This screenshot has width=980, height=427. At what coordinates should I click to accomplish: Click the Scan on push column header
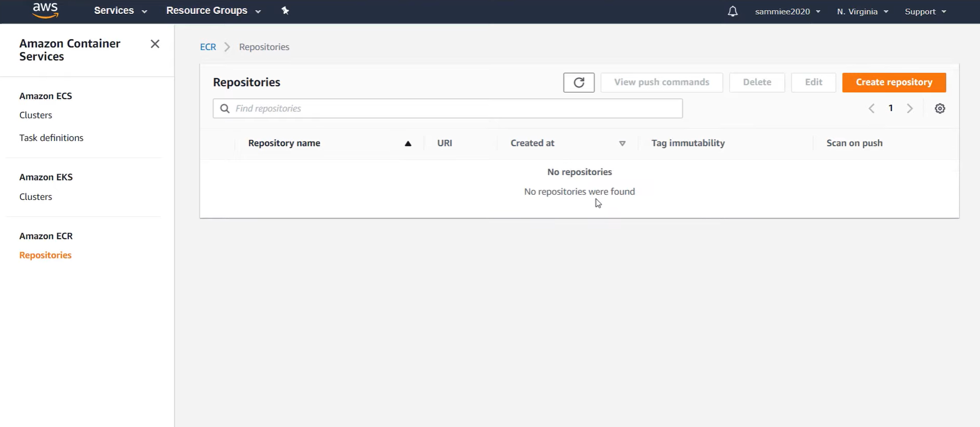(854, 143)
